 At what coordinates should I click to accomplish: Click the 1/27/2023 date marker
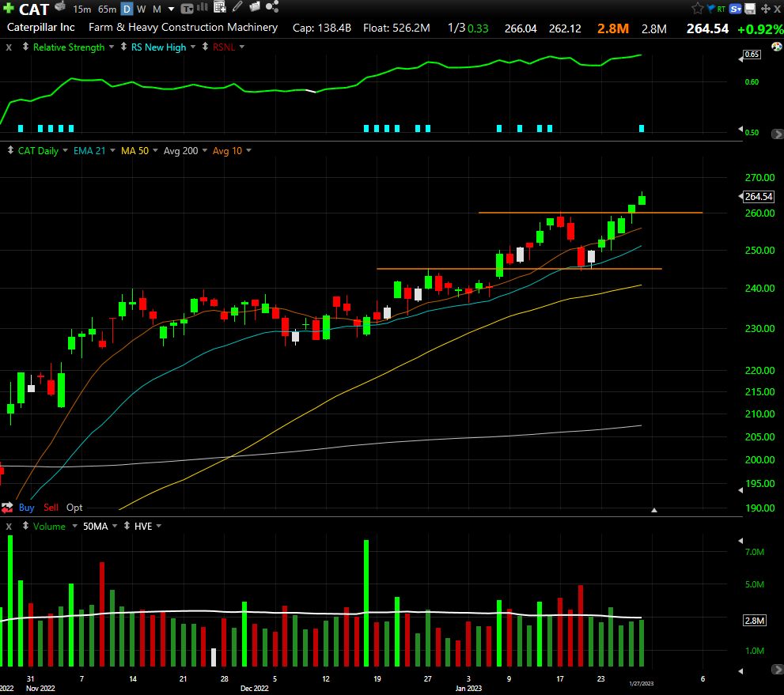(641, 683)
